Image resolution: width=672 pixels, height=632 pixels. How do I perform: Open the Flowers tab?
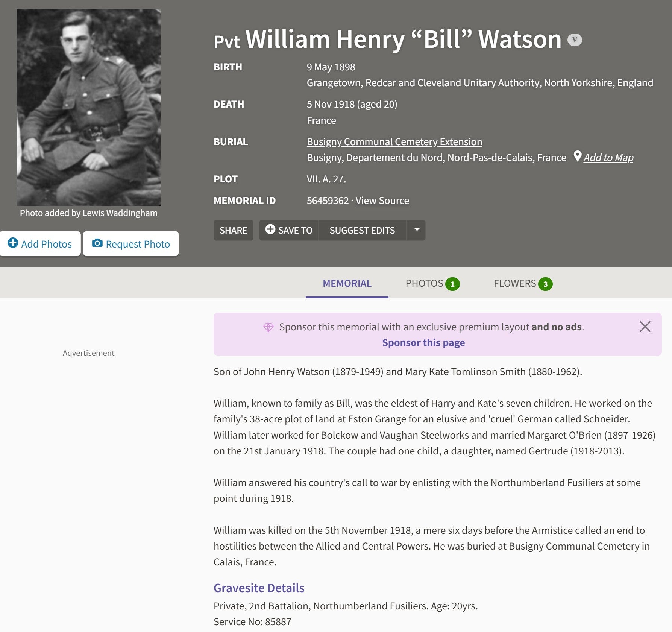[522, 283]
